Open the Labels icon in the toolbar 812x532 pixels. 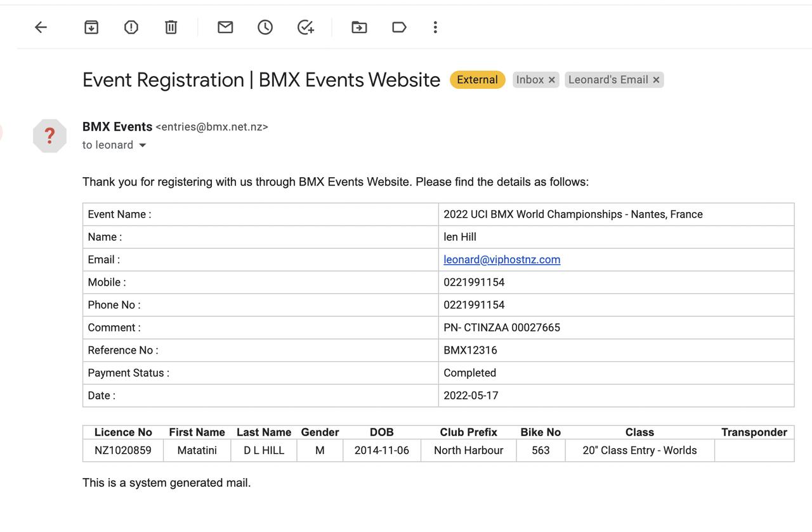click(399, 27)
